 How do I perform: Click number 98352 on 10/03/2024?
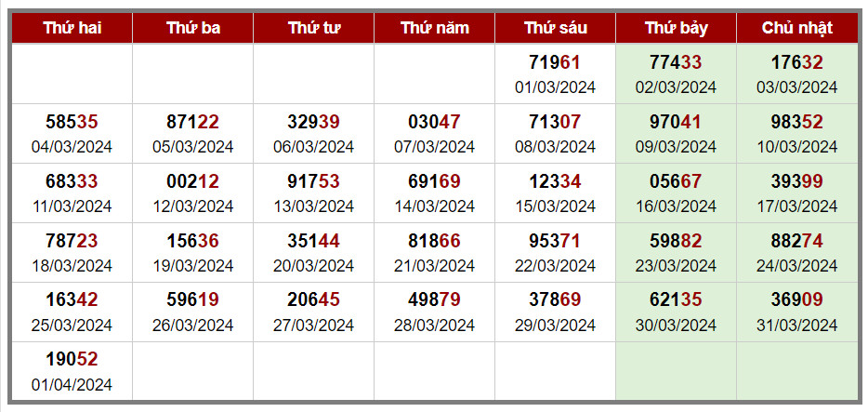[x=797, y=133]
